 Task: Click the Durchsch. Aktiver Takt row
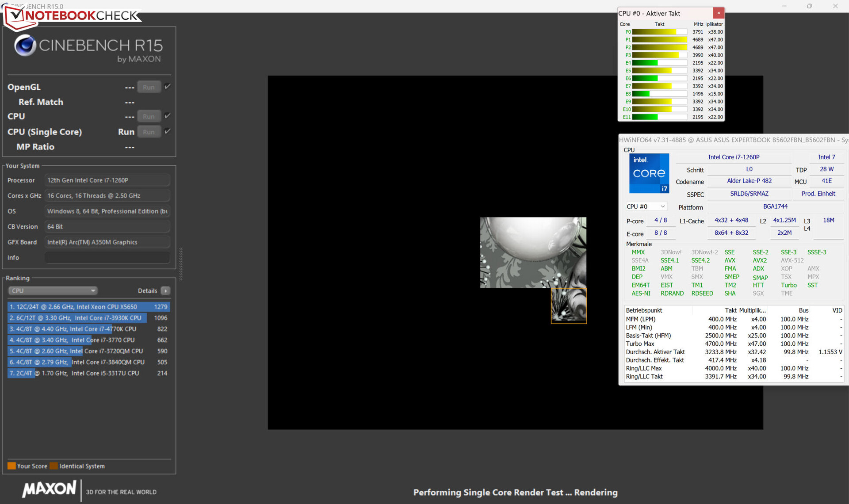click(x=734, y=352)
